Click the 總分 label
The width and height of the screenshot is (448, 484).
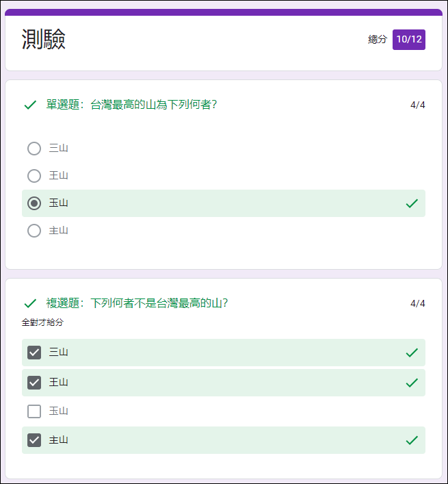tap(378, 40)
